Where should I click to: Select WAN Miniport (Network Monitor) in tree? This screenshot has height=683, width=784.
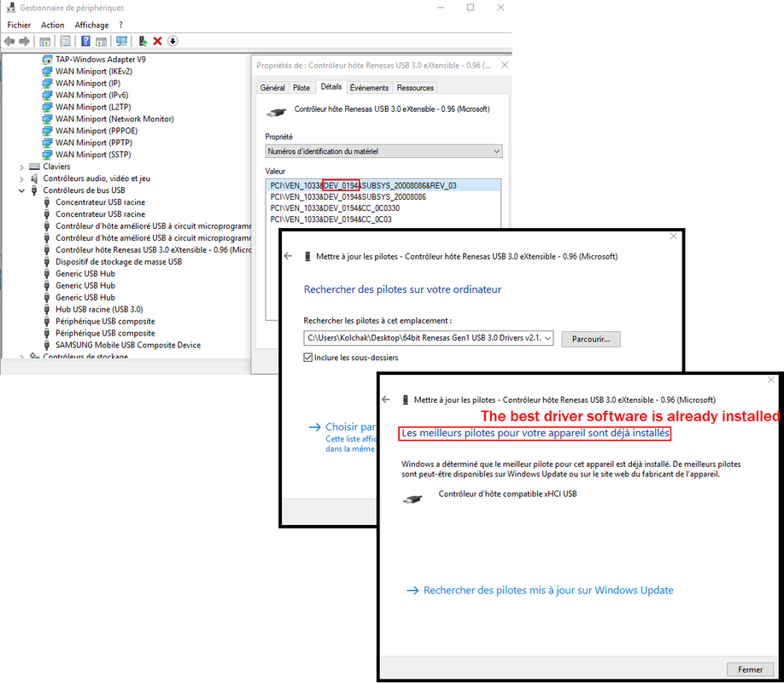pos(114,119)
